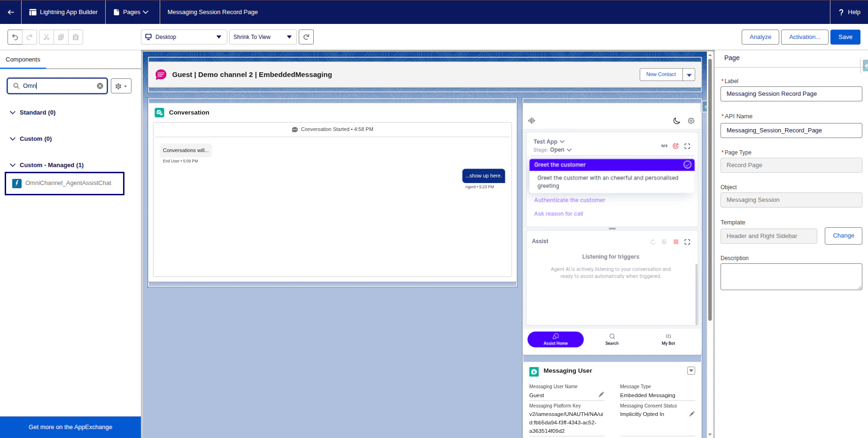Click the undo icon in the toolbar

(14, 37)
